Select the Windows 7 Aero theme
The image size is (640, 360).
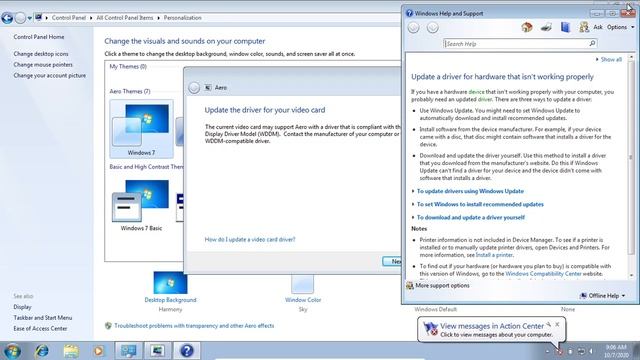(141, 129)
